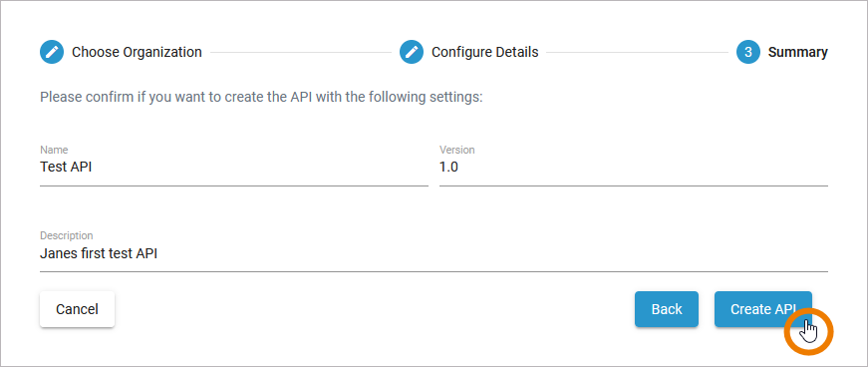Viewport: 868px width, 367px height.
Task: Select the Summary step label
Action: (x=797, y=53)
